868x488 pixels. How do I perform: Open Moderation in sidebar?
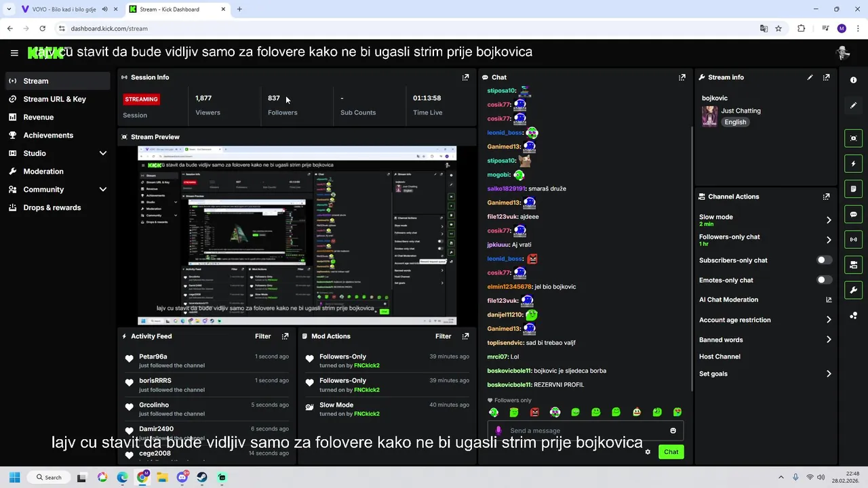tap(58, 171)
